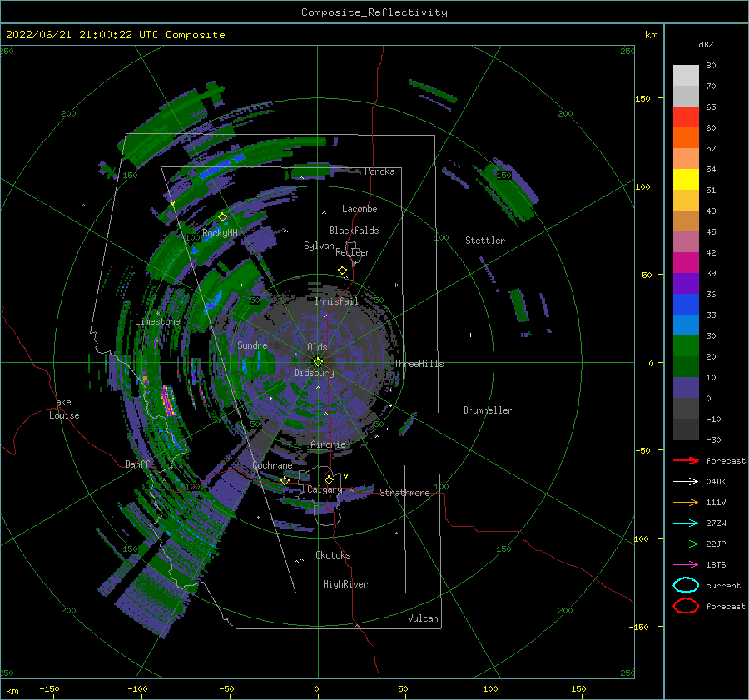Click the Blackfalds label
The width and height of the screenshot is (749, 700).
(354, 231)
